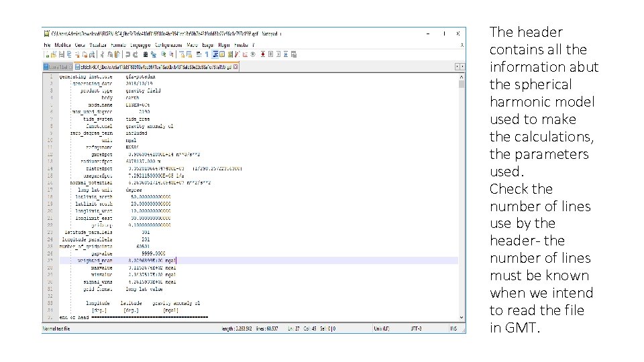Viewport: 644px width, 362px height.
Task: Open the ? help menu
Action: [x=254, y=45]
